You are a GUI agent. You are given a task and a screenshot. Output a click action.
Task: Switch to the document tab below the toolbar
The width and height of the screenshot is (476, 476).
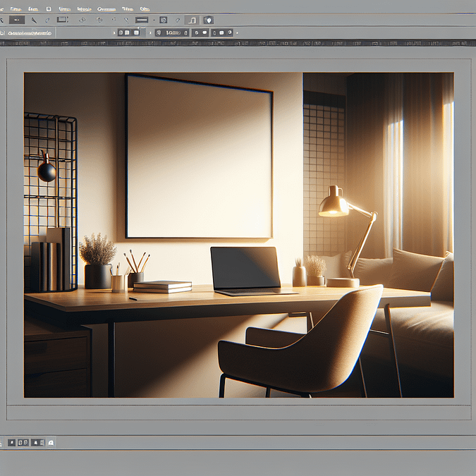27,32
